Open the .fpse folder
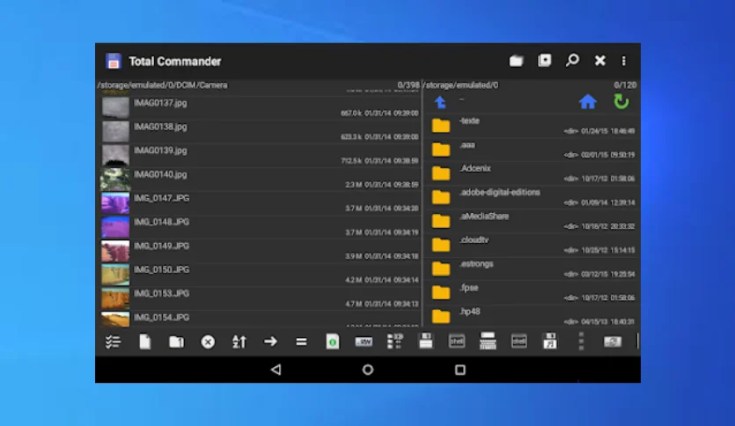Screen dimensions: 735x426 (532, 293)
